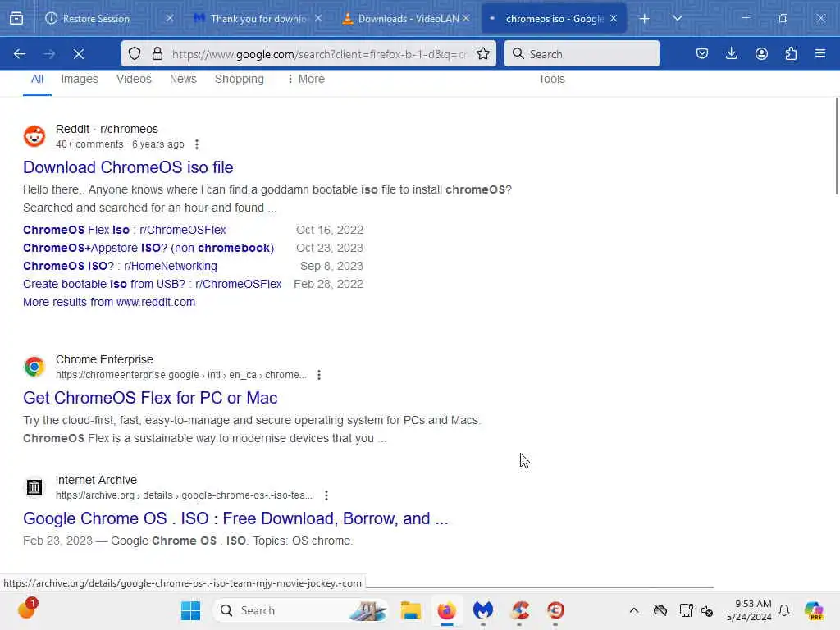Screen dimensions: 840x630
Task: Open Internet Archive result three-dot menu
Action: pyautogui.click(x=326, y=495)
